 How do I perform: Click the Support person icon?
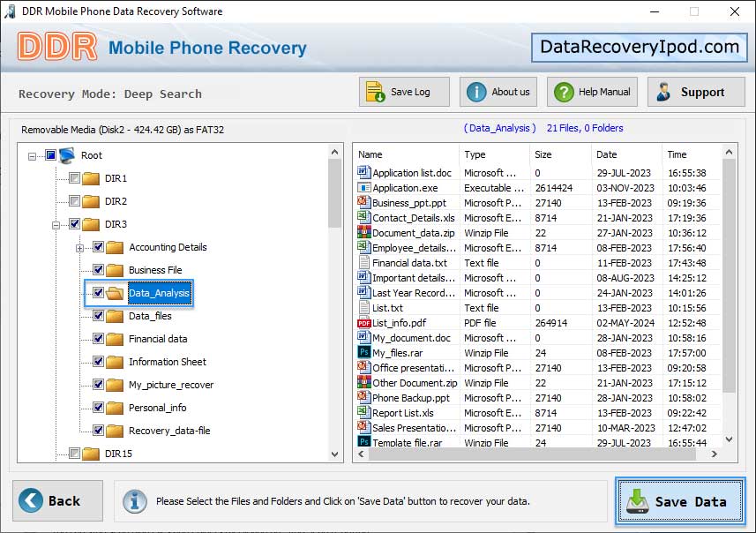(663, 92)
